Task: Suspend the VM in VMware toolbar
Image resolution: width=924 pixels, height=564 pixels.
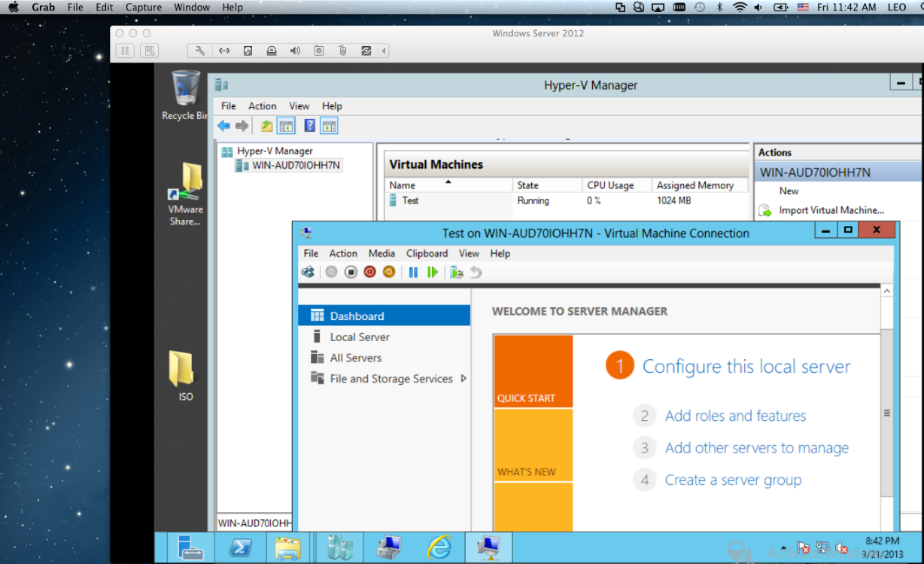Action: tap(125, 51)
